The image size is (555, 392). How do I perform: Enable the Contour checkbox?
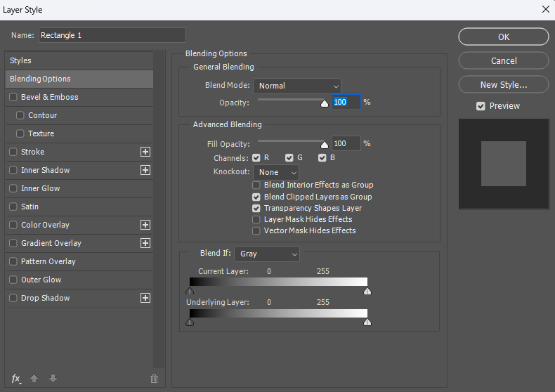click(20, 115)
